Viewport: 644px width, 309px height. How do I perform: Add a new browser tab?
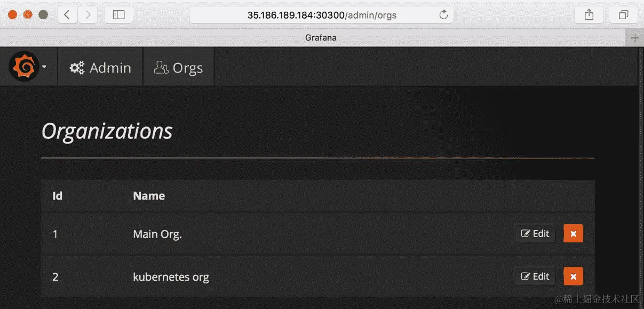(x=635, y=38)
